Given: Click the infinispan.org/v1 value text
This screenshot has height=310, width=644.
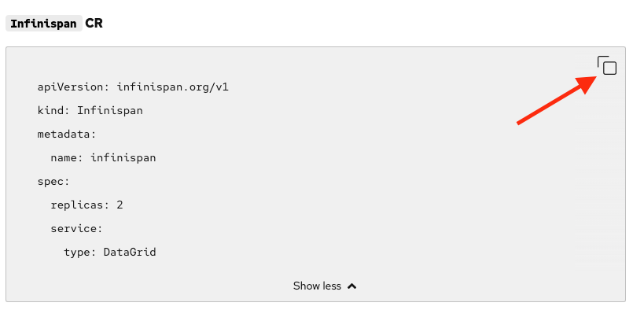Looking at the screenshot, I should click(x=172, y=87).
